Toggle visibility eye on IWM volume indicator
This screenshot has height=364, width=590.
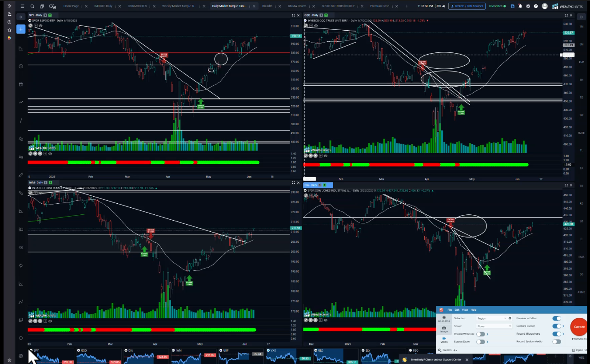tap(50, 321)
